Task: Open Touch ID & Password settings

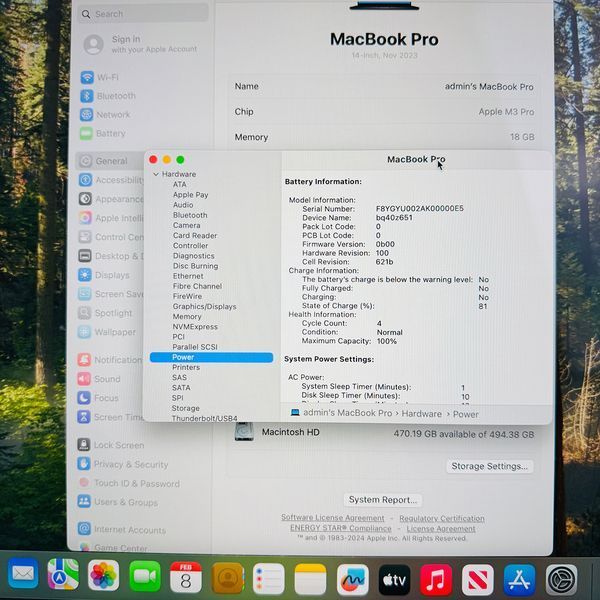Action: [x=129, y=483]
